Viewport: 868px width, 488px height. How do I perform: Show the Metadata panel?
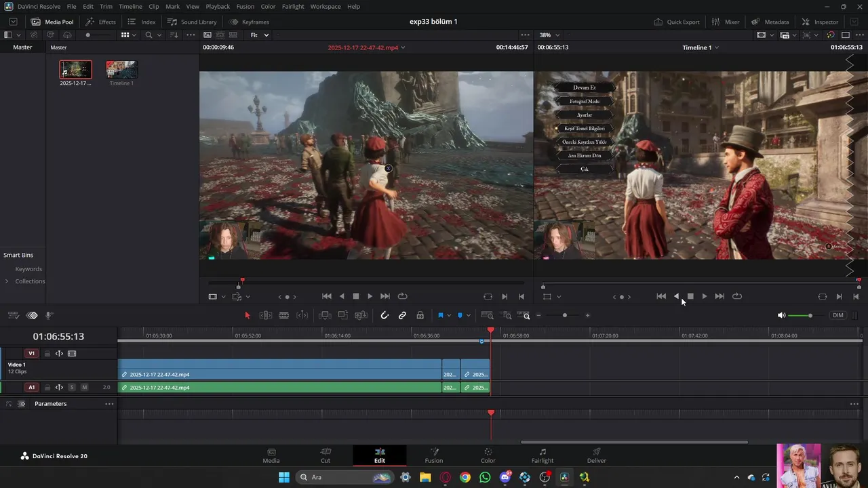(x=770, y=22)
